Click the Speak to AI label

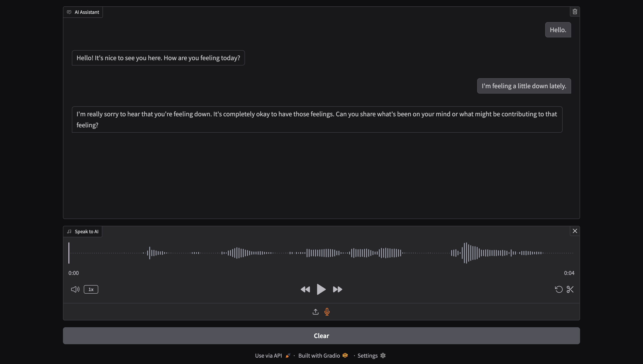click(86, 232)
